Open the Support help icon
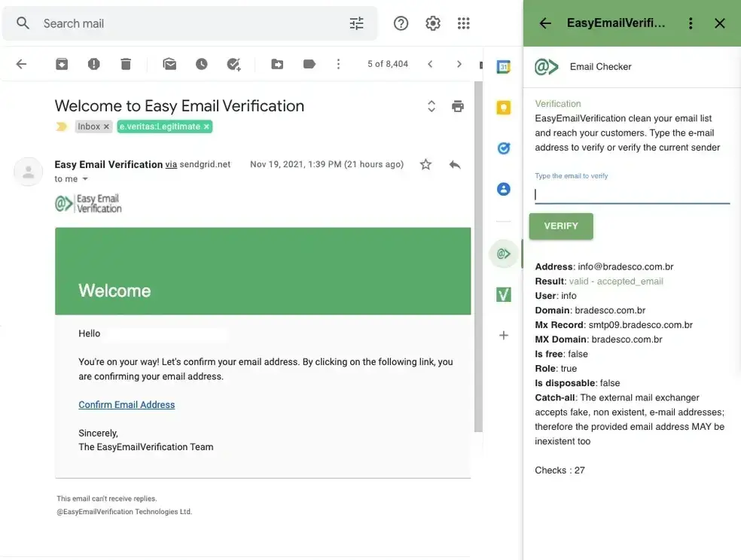The height and width of the screenshot is (560, 741). pos(401,23)
